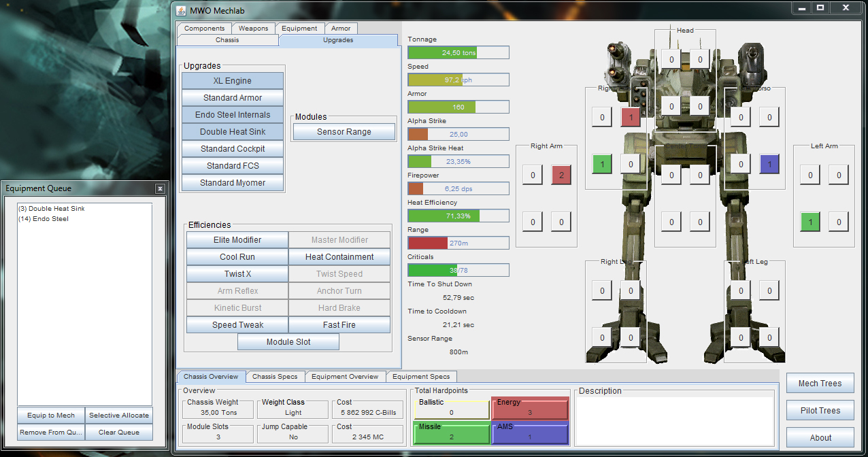The width and height of the screenshot is (868, 457).
Task: Open the Chassis Specs tab
Action: point(275,376)
